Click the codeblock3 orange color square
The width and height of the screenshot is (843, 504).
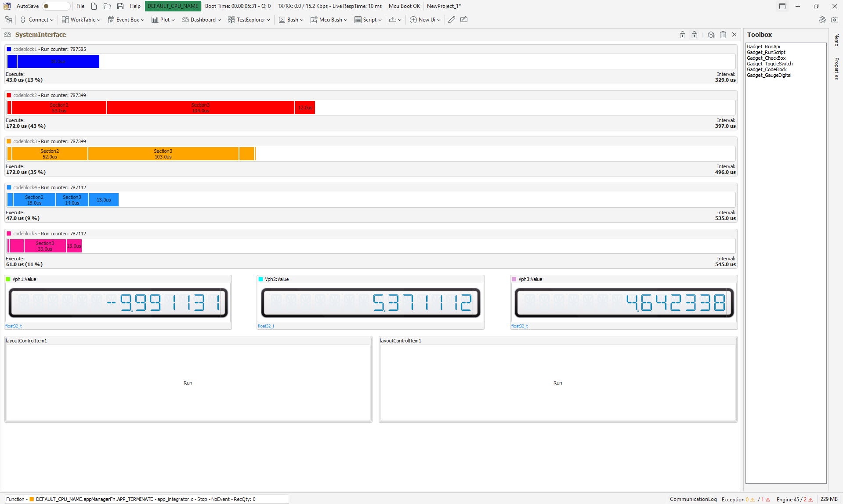(x=9, y=141)
